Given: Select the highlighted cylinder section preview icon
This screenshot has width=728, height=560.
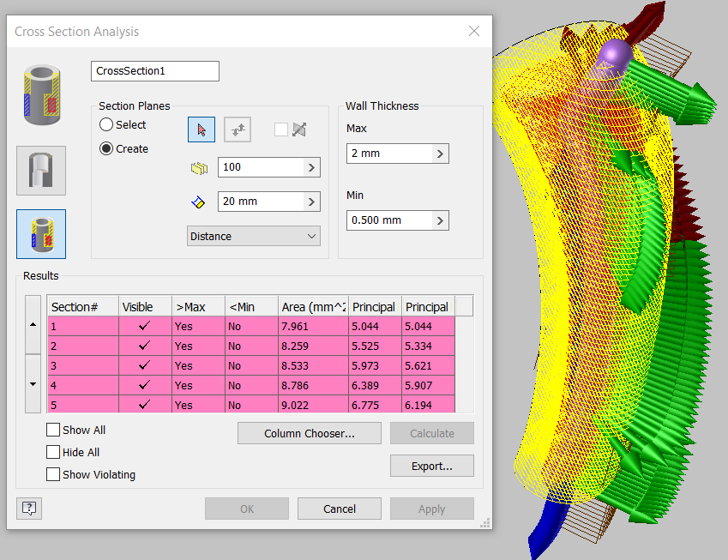Looking at the screenshot, I should tap(40, 232).
